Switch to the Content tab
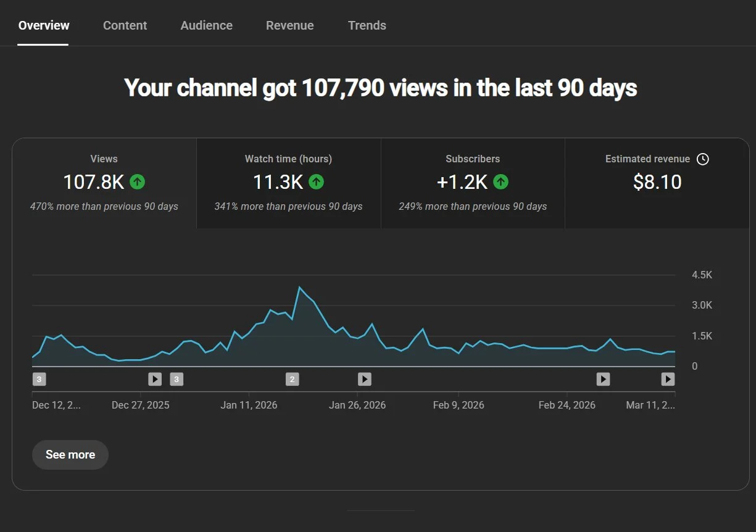The image size is (756, 532). [125, 25]
